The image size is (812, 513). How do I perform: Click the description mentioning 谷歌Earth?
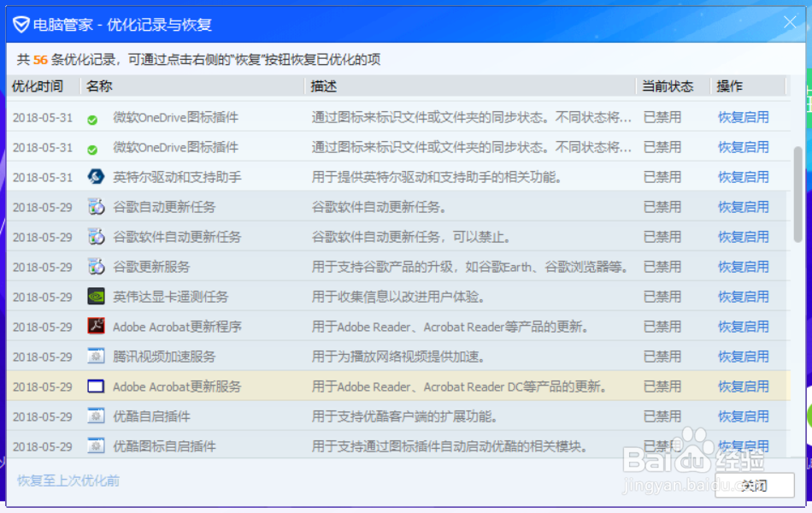(471, 267)
